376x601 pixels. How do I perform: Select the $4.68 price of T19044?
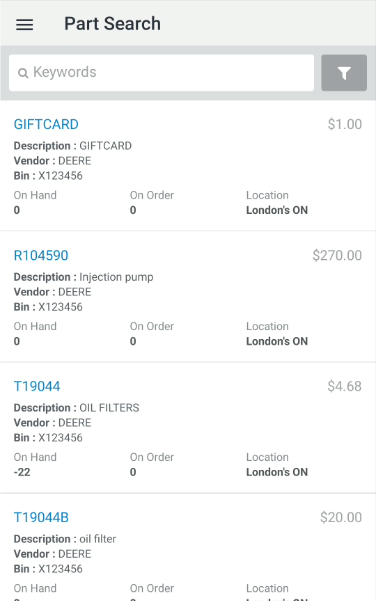click(x=344, y=386)
